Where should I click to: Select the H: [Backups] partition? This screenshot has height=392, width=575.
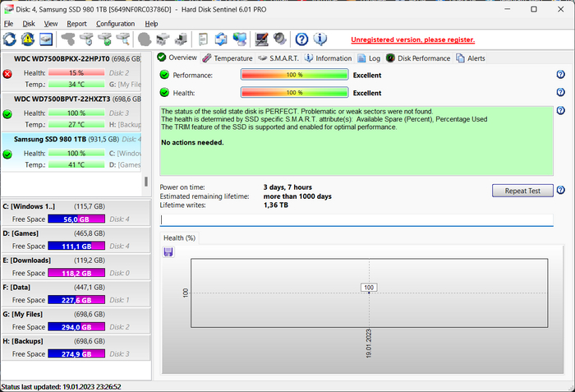(x=76, y=348)
